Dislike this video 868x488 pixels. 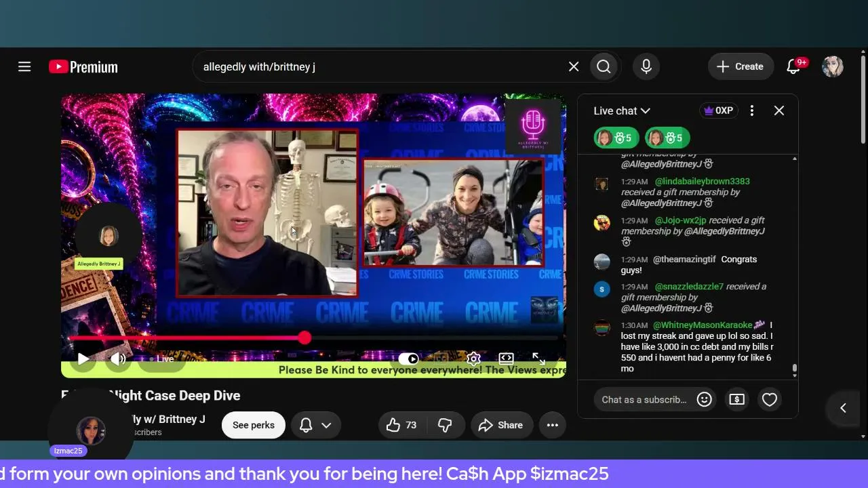446,425
